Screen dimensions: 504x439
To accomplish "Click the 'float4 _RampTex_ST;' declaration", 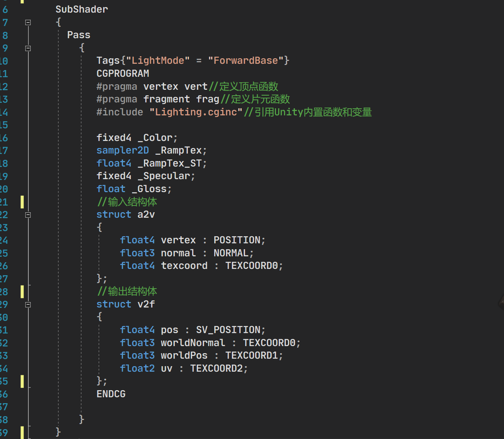I will pos(152,163).
